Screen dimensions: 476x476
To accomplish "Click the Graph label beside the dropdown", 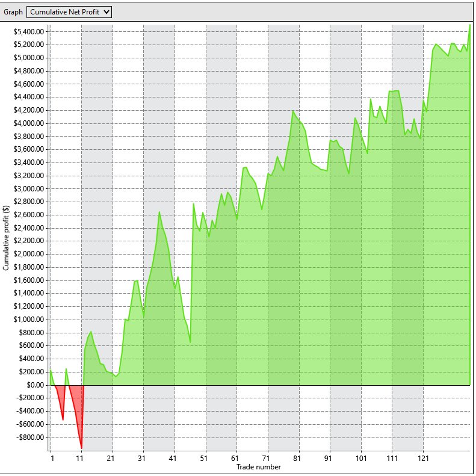I will (x=13, y=12).
